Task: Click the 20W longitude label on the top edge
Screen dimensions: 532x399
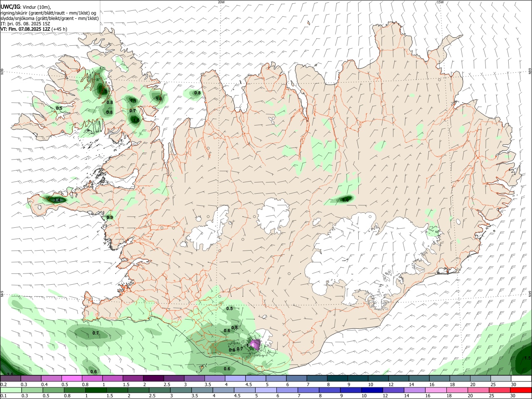Action: pyautogui.click(x=221, y=2)
